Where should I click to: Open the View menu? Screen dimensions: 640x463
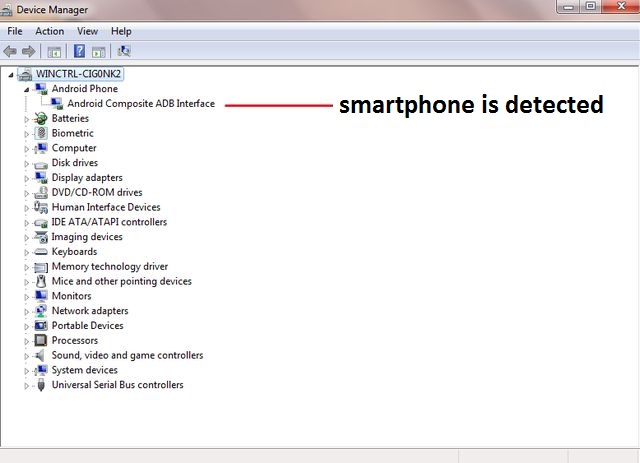click(87, 31)
